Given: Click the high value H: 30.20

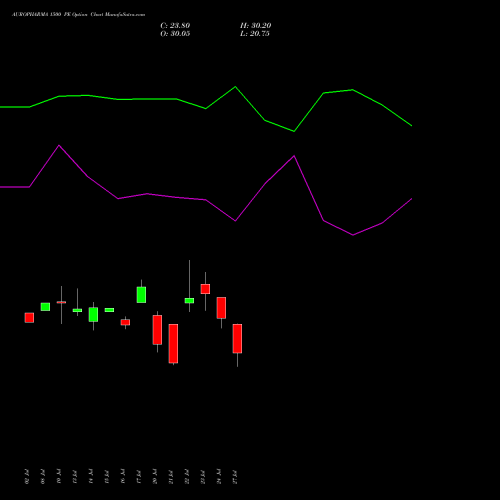Looking at the screenshot, I should [x=255, y=26].
